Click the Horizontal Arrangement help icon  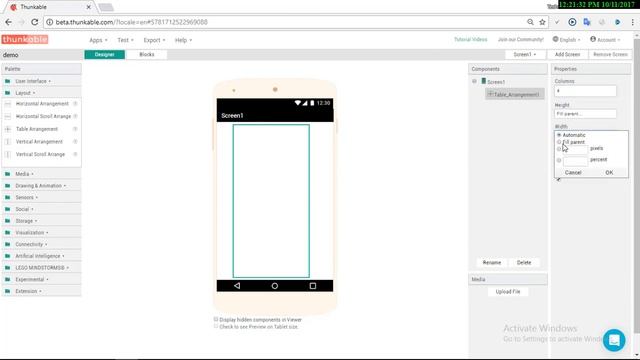pos(75,104)
